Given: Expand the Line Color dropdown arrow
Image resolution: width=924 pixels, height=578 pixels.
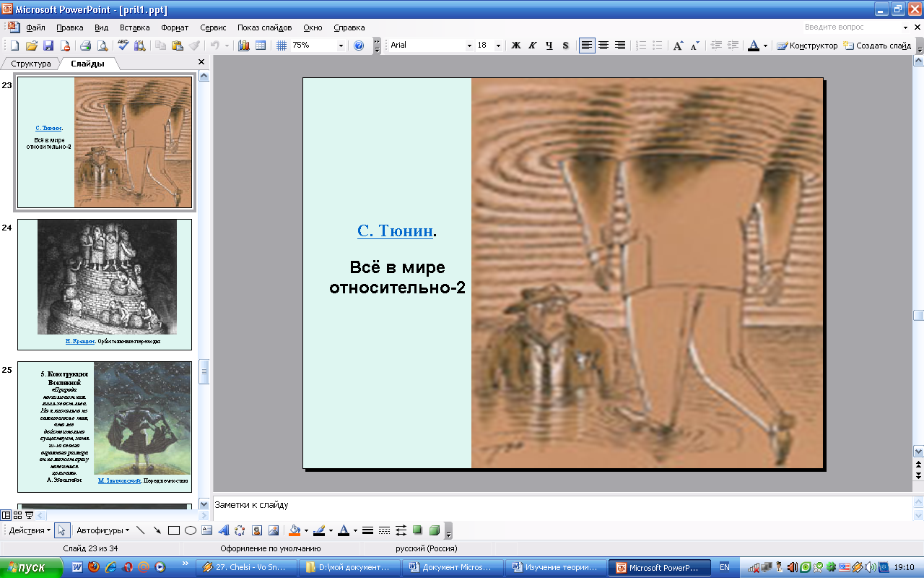Looking at the screenshot, I should pos(331,530).
